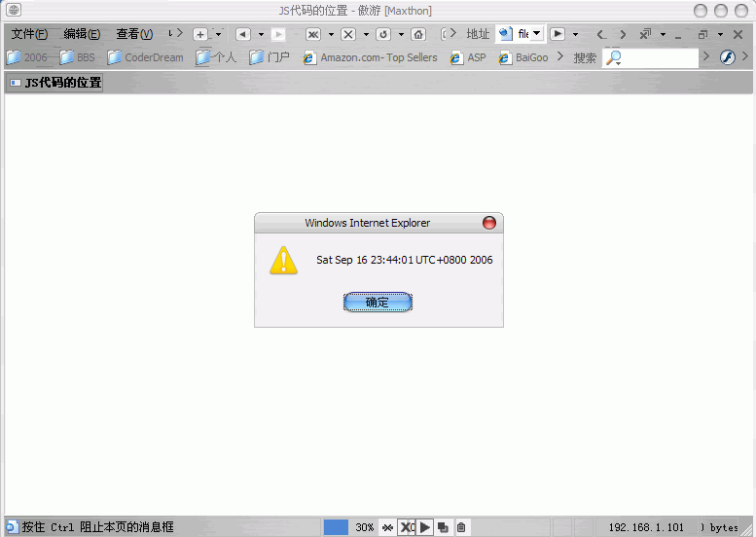Click the Home page icon

tap(418, 34)
